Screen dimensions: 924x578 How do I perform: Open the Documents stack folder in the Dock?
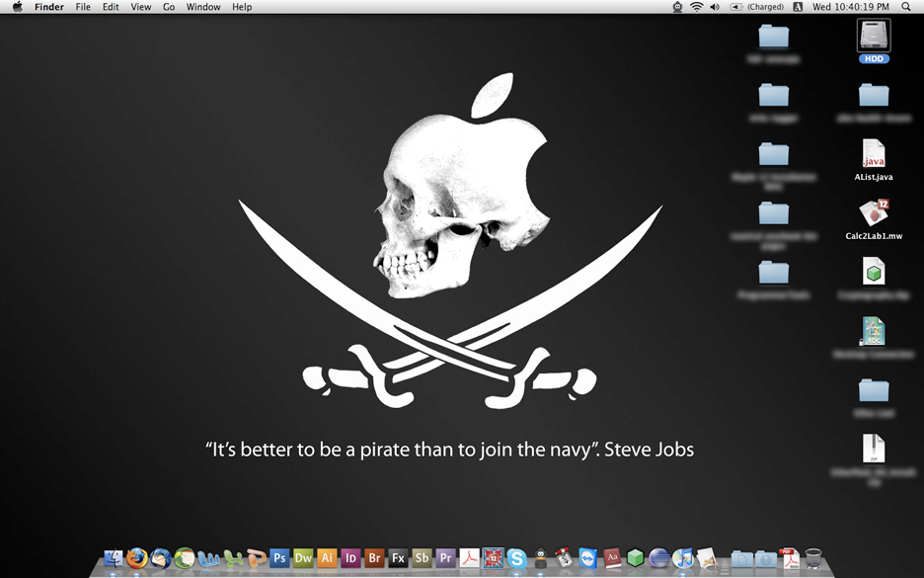(742, 558)
